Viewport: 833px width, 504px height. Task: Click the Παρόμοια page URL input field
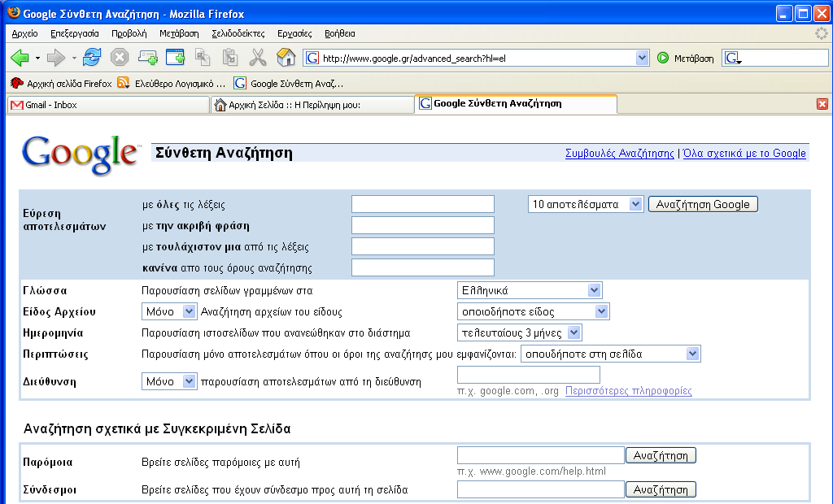click(540, 455)
